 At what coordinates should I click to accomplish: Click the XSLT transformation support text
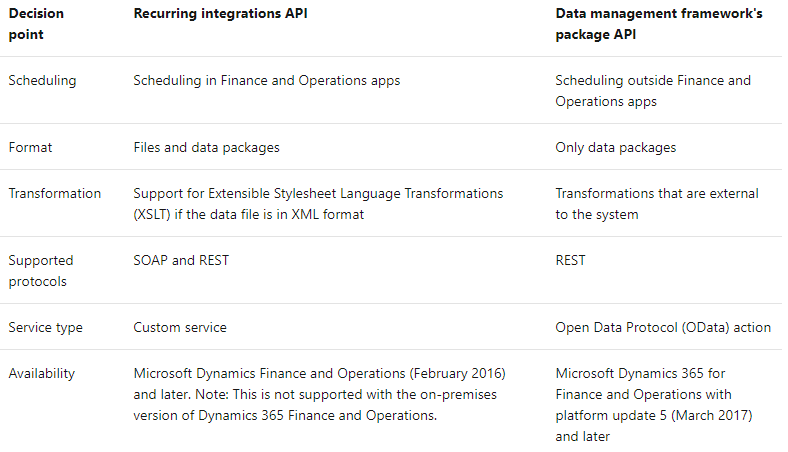click(318, 203)
